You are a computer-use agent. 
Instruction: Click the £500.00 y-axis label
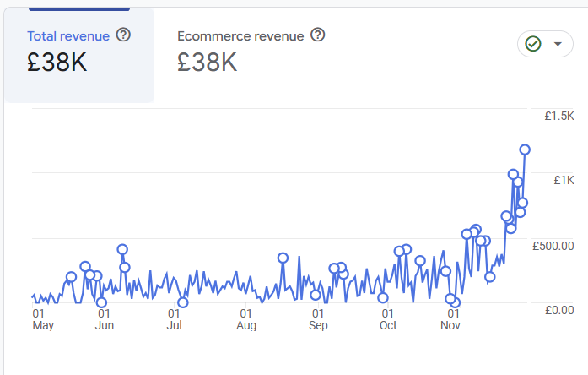pyautogui.click(x=553, y=246)
